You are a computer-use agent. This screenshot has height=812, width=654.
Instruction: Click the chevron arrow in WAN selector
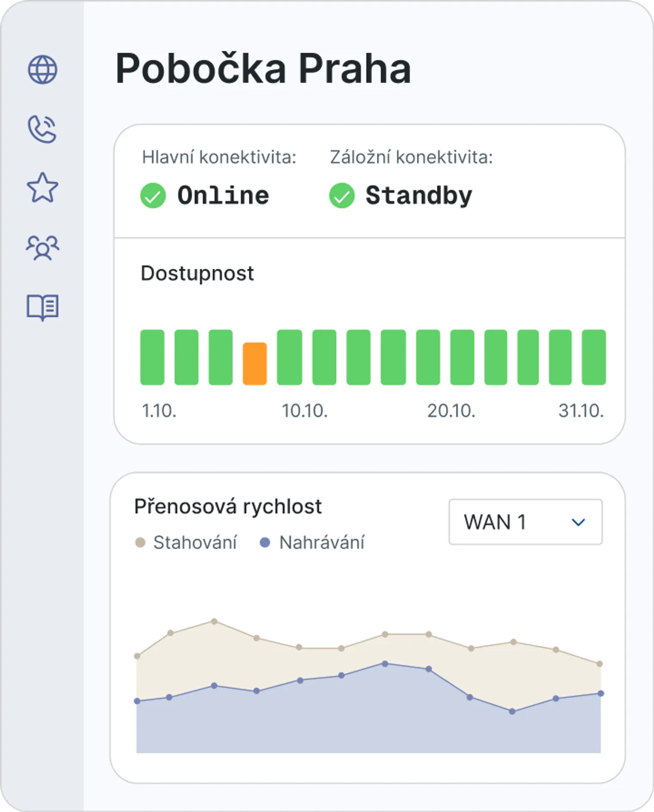coord(578,522)
